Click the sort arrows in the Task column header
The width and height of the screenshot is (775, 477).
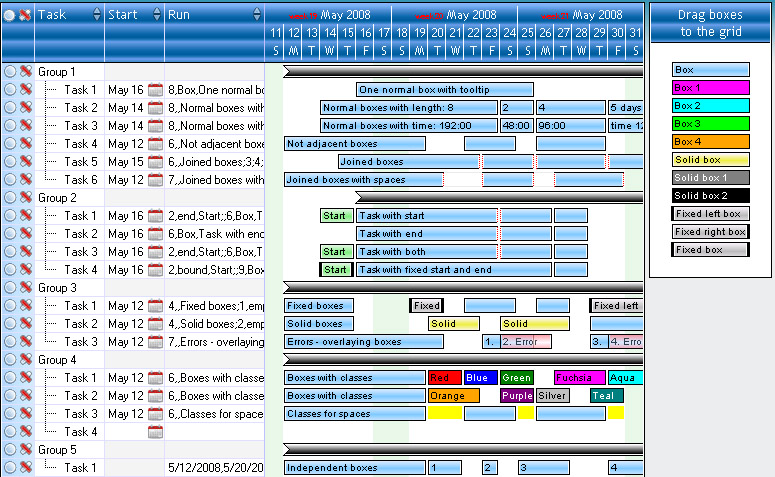coord(96,15)
